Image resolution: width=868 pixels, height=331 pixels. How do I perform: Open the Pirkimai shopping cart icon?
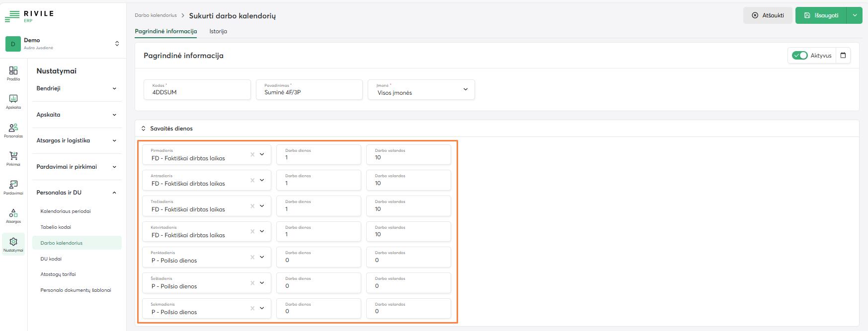click(x=13, y=158)
